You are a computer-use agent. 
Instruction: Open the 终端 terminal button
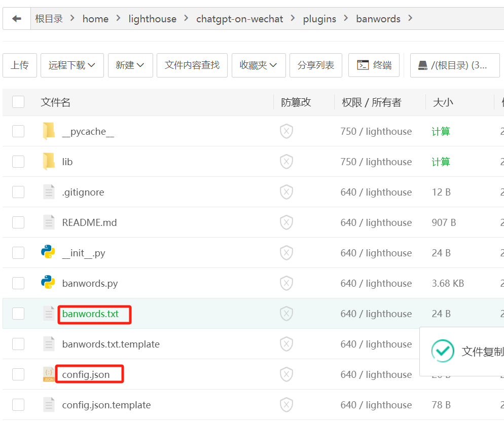(374, 65)
